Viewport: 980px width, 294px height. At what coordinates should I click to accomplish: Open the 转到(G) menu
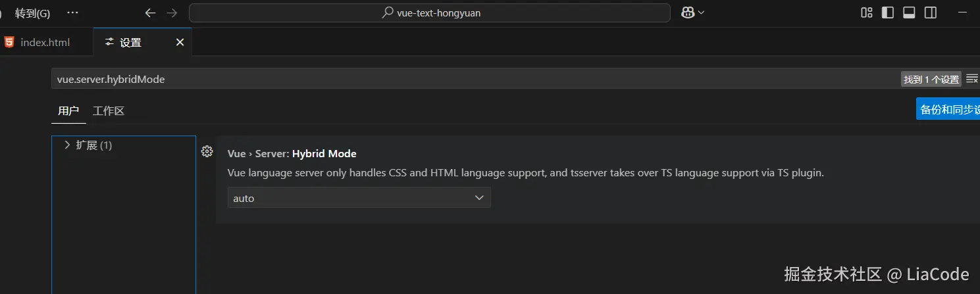click(x=32, y=12)
